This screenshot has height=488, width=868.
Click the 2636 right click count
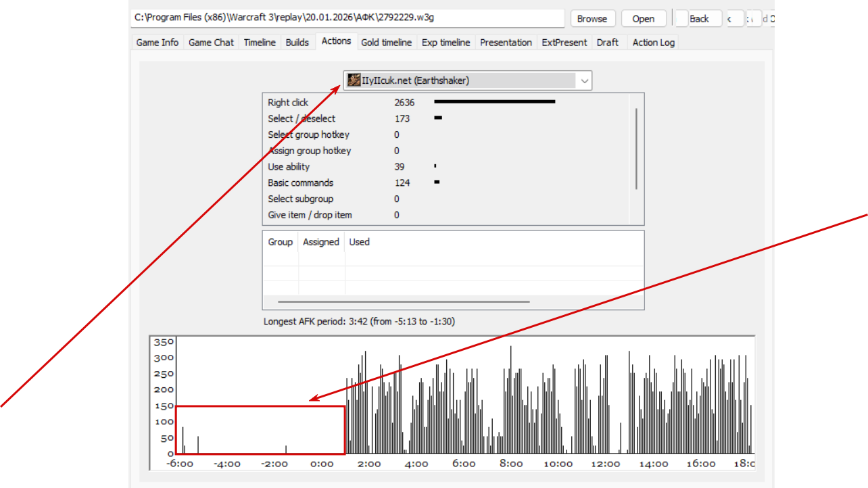coord(404,103)
